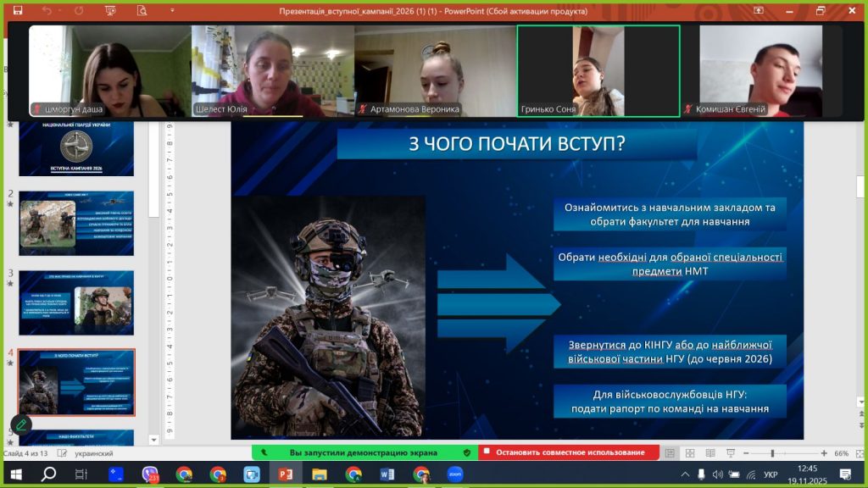This screenshot has height=488, width=868.
Task: Select slide 2 thumbnail in slide panel
Action: [76, 223]
